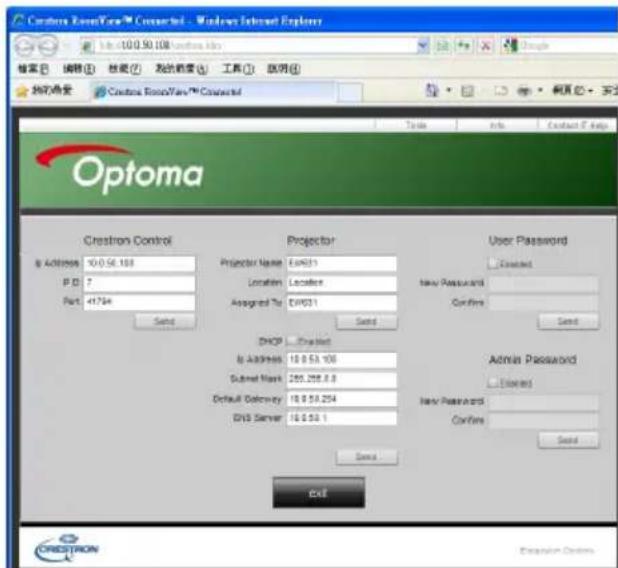Click the Crestron Control IP ID field
Viewport: 618px width, 568px height.
pyautogui.click(x=139, y=283)
